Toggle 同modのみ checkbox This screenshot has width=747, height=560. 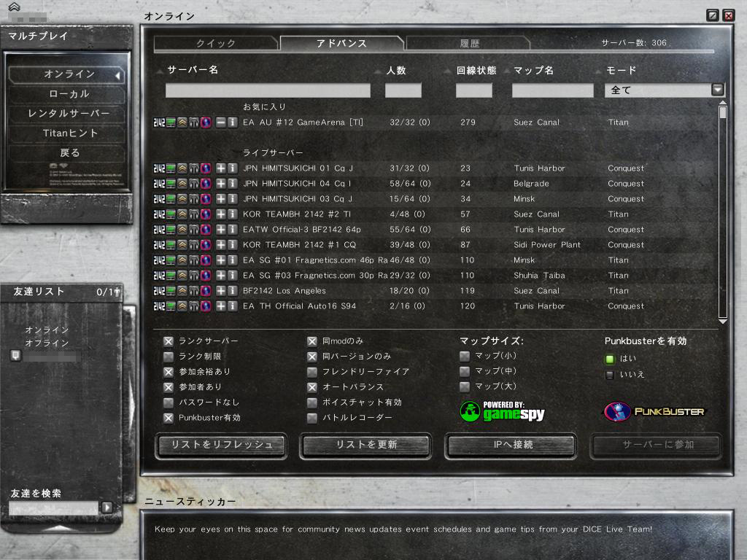click(x=312, y=341)
